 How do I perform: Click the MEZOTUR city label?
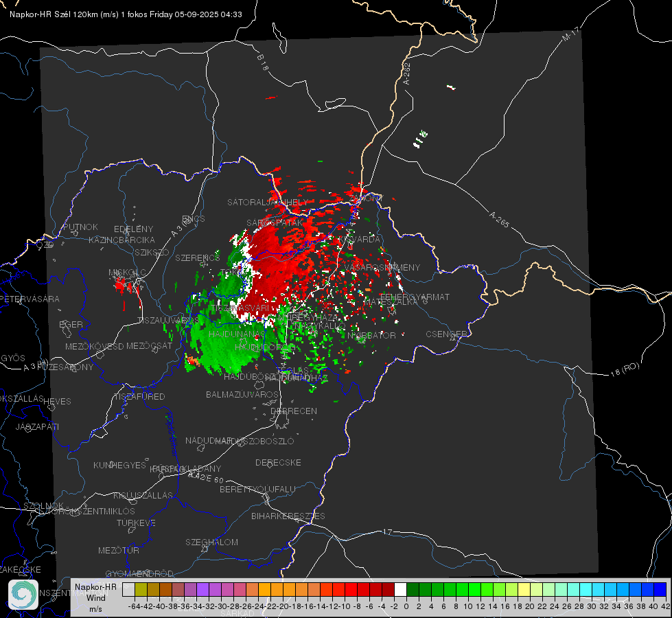pos(118,550)
